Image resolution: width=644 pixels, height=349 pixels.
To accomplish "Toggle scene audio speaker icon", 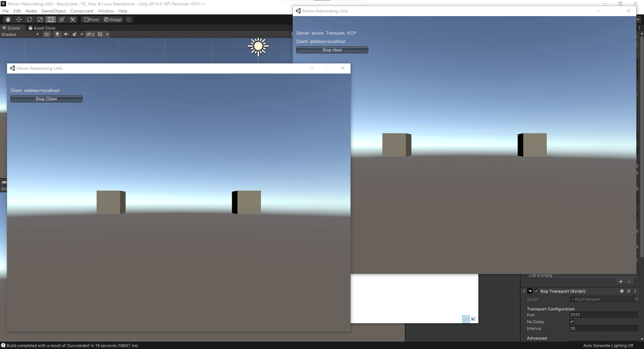I will (x=66, y=34).
